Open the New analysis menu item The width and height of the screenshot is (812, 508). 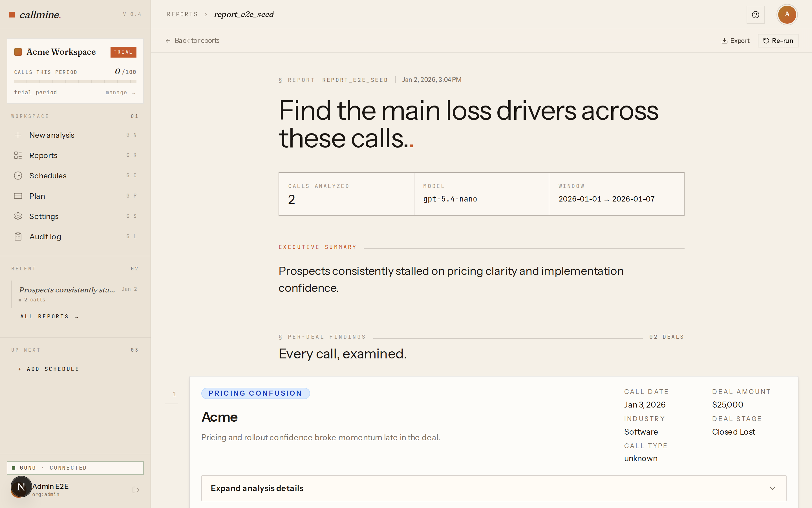[x=75, y=135]
